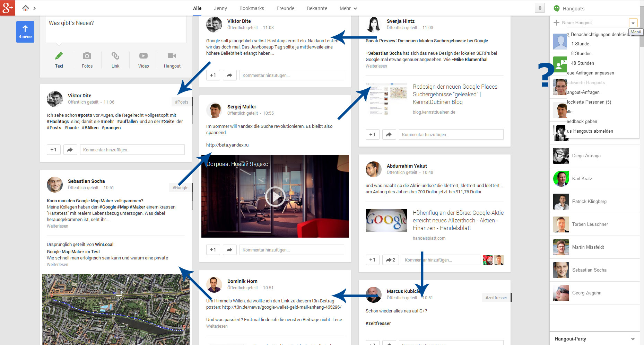
Task: Choose Feedback geben menu entry
Action: (x=582, y=121)
